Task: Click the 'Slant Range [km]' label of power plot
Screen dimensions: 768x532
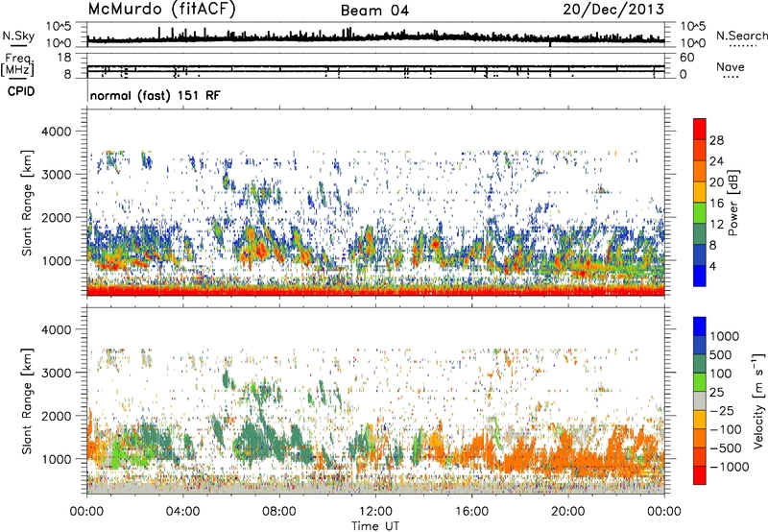Action: click(27, 203)
